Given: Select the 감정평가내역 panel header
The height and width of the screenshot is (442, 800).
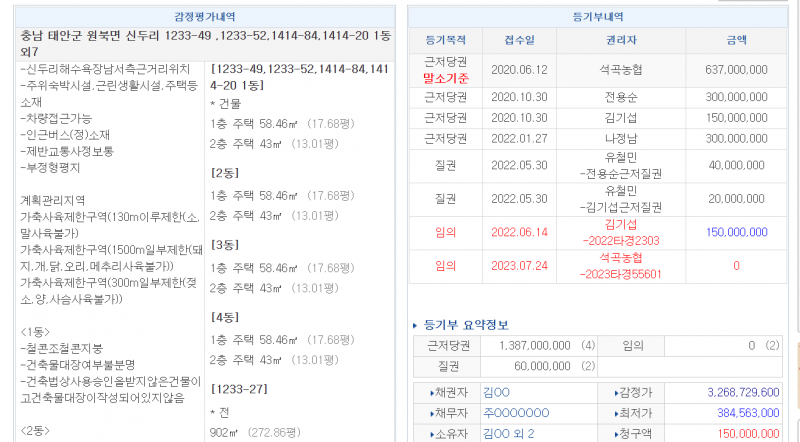Looking at the screenshot, I should [205, 18].
